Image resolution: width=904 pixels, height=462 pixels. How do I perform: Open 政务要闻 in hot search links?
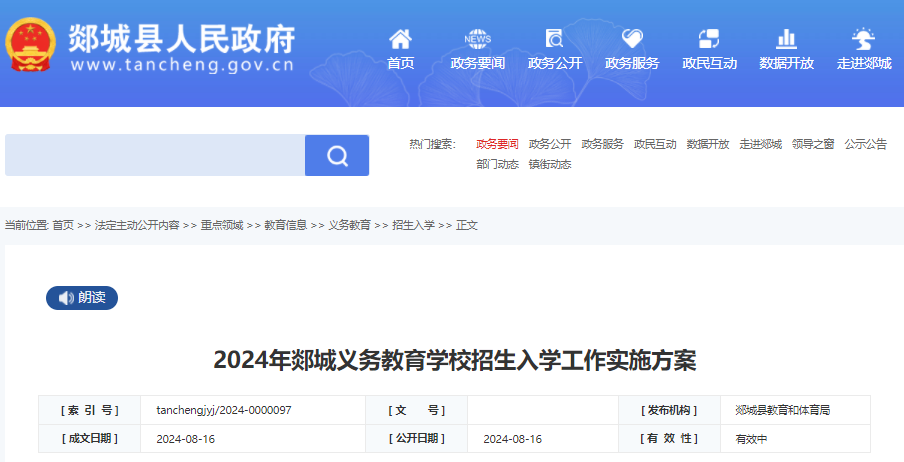point(497,144)
